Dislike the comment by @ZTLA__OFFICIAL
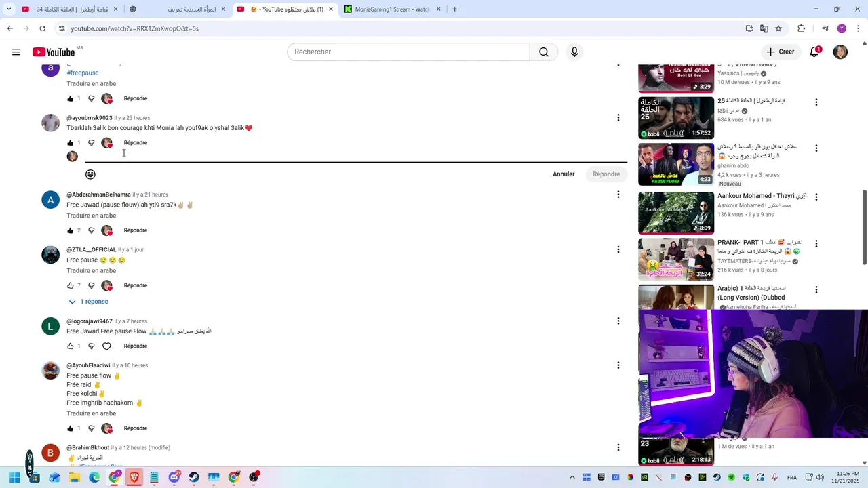The image size is (868, 488). 92,285
